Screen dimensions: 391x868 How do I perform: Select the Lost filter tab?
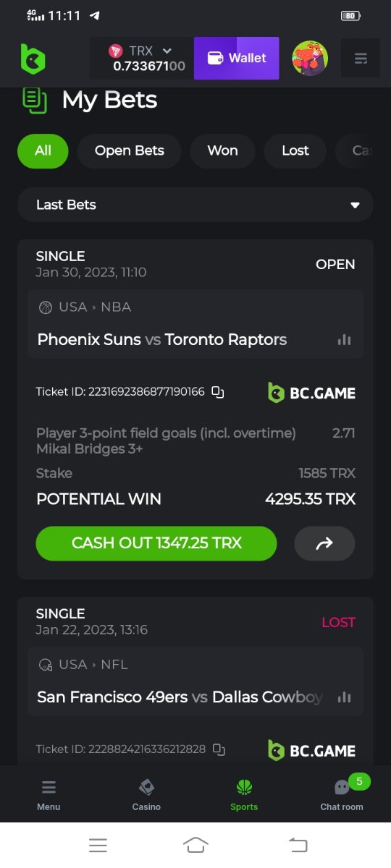(x=295, y=150)
